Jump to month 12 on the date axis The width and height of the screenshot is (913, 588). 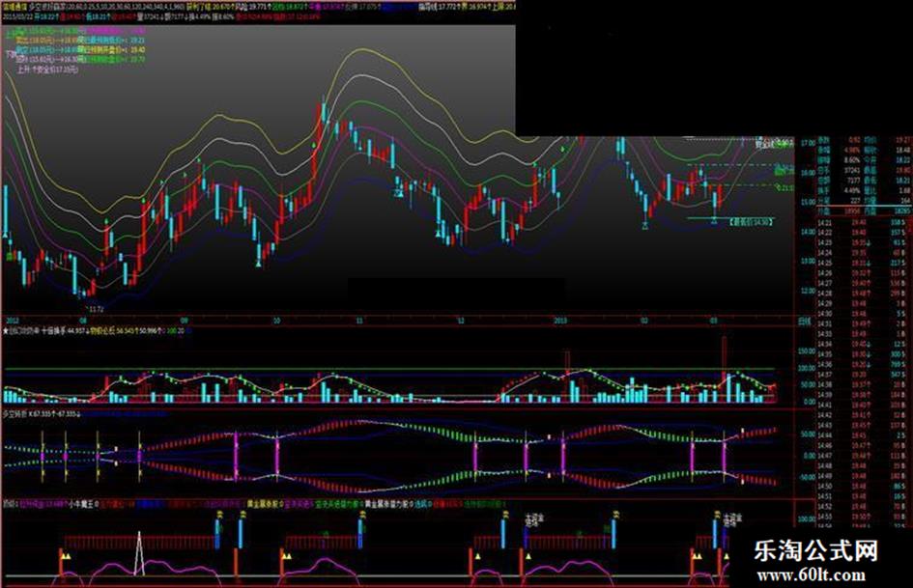[461, 321]
